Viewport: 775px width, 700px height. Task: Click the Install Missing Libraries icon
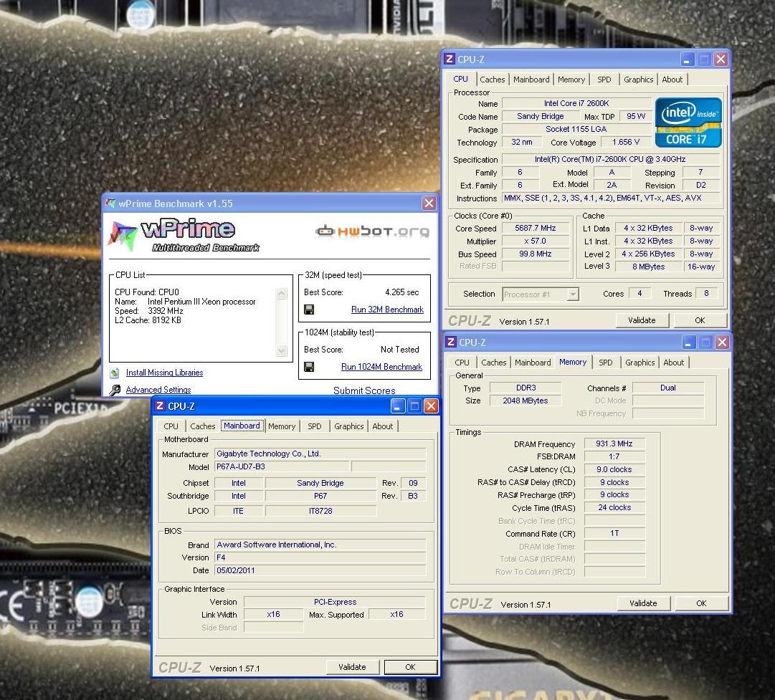pyautogui.click(x=115, y=373)
